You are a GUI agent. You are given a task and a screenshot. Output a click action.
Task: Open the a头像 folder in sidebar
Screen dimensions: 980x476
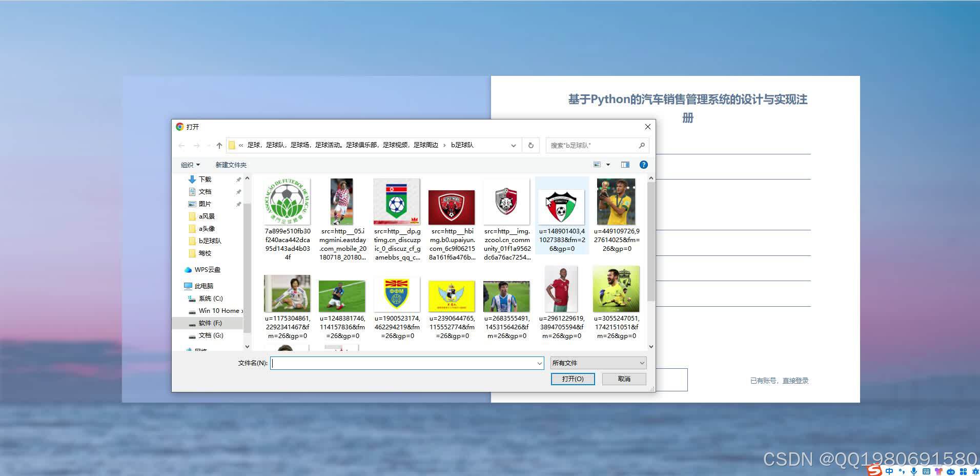click(207, 229)
